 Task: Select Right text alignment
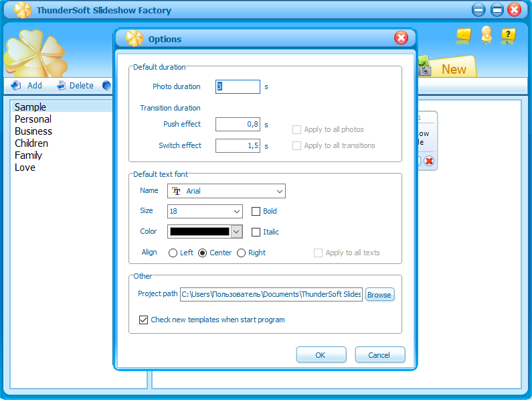(x=241, y=253)
